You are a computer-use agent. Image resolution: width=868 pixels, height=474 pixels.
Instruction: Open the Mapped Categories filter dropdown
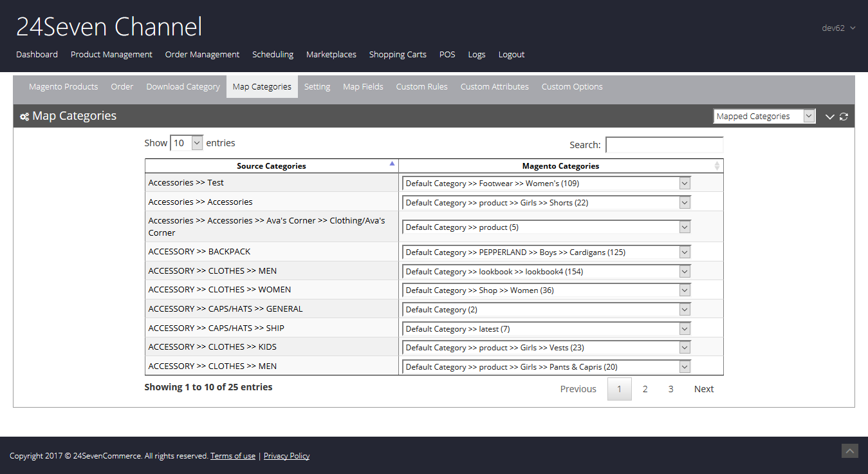click(x=764, y=117)
